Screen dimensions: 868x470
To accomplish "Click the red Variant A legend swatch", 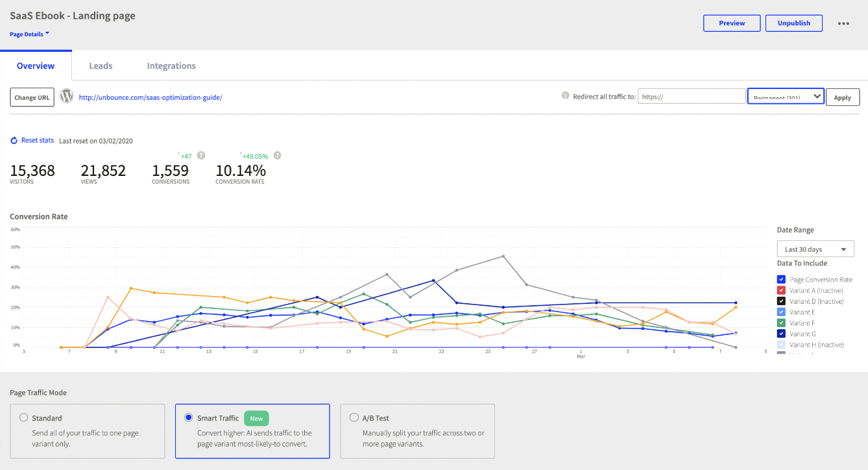I will [780, 290].
